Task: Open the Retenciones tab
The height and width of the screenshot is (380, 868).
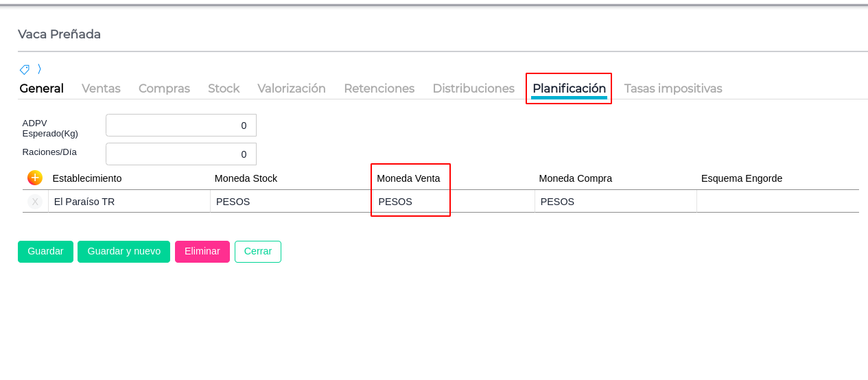Action: click(x=379, y=88)
